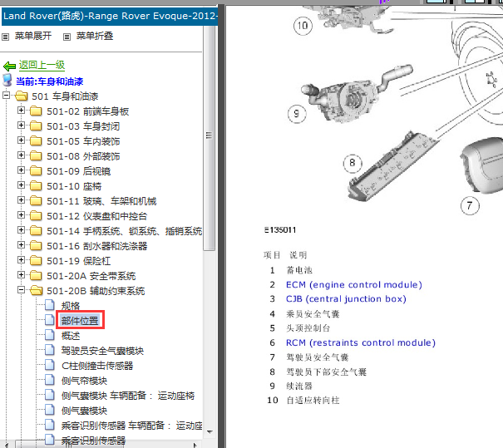Click callout number 10 in diagram
This screenshot has width=503, height=448.
pyautogui.click(x=303, y=26)
